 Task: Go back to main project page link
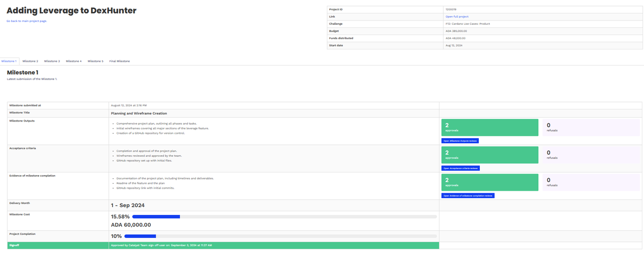tap(27, 21)
